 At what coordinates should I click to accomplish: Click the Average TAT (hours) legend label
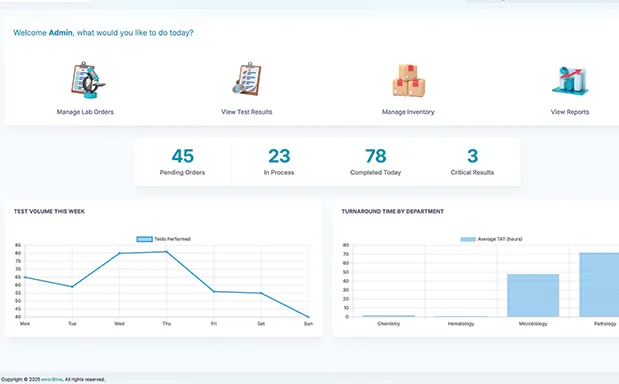tap(500, 239)
